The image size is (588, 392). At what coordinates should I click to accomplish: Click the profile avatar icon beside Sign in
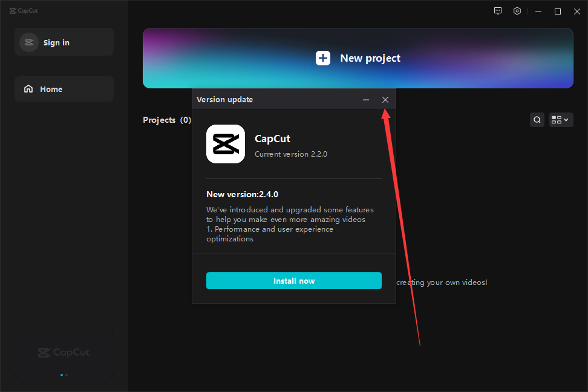pos(28,42)
